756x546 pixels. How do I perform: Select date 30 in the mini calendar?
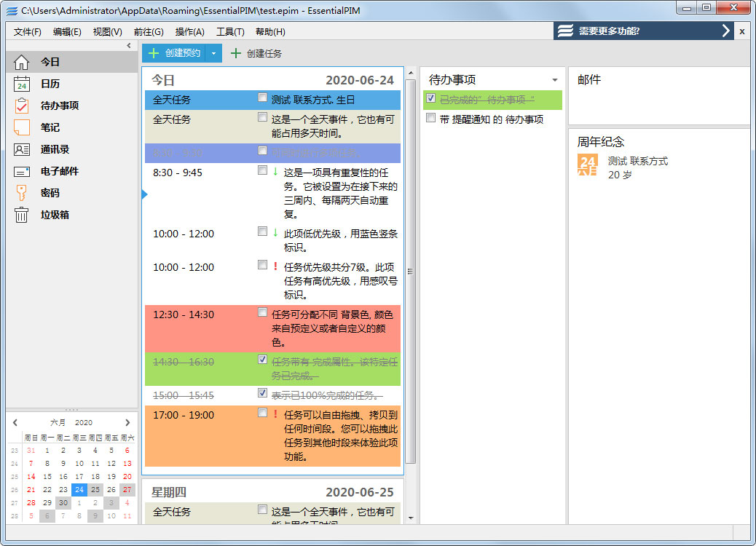[63, 503]
